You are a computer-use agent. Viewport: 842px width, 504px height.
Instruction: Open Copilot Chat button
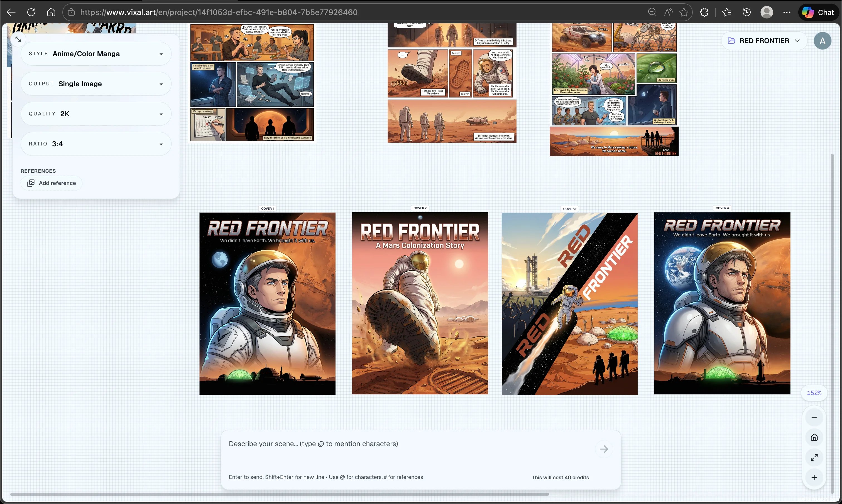click(x=818, y=12)
